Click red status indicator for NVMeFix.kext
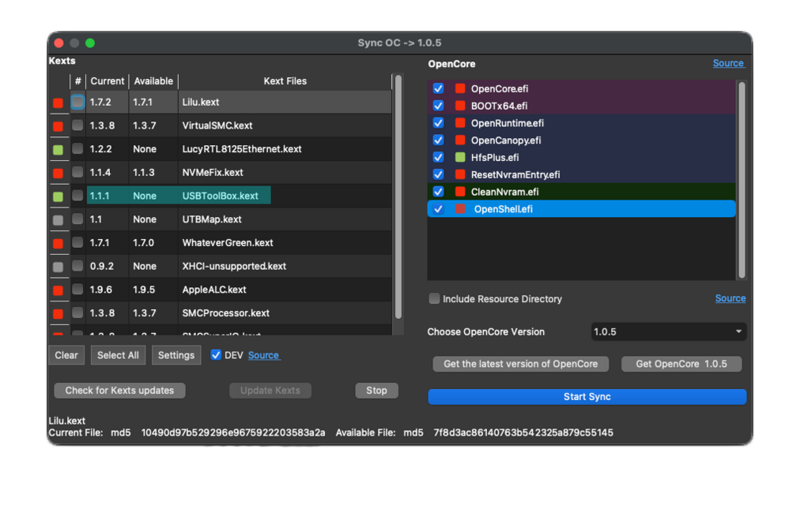Image resolution: width=800 pixels, height=505 pixels. pyautogui.click(x=58, y=173)
